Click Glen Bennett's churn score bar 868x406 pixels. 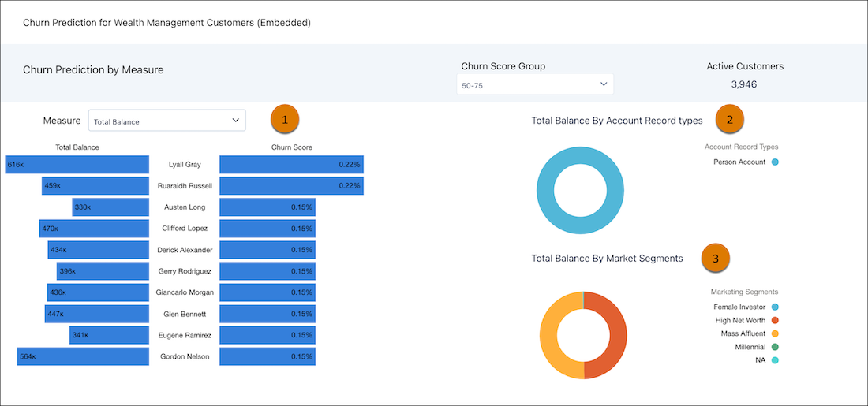pos(268,314)
